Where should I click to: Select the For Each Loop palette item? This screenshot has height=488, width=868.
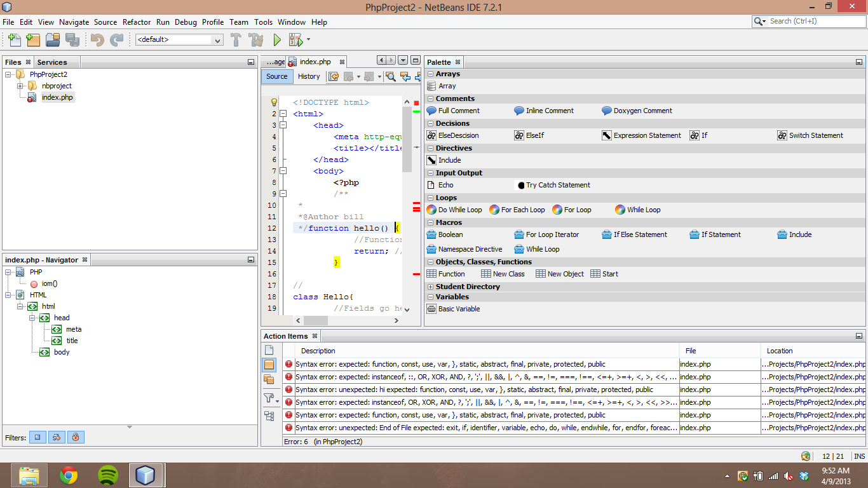(x=517, y=210)
